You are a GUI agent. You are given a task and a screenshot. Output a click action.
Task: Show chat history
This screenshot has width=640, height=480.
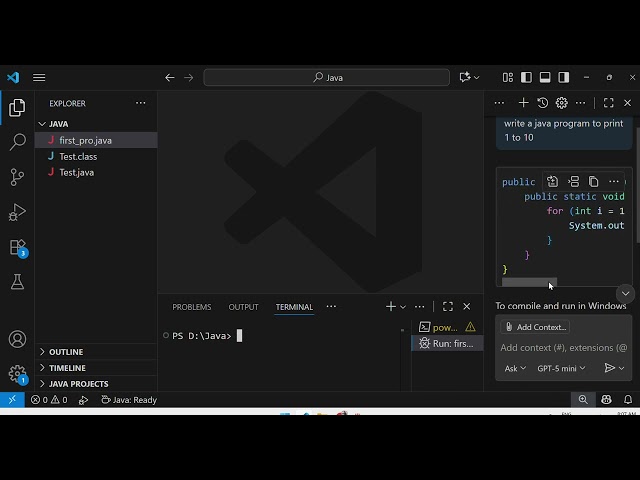542,103
